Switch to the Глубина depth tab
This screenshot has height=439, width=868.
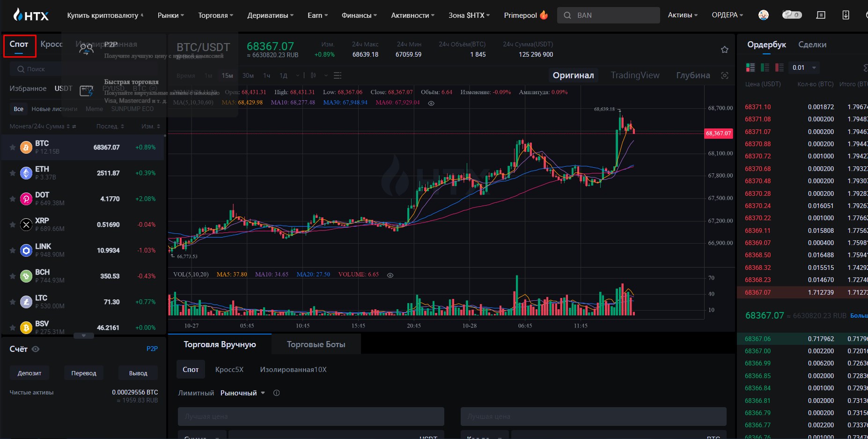point(693,75)
